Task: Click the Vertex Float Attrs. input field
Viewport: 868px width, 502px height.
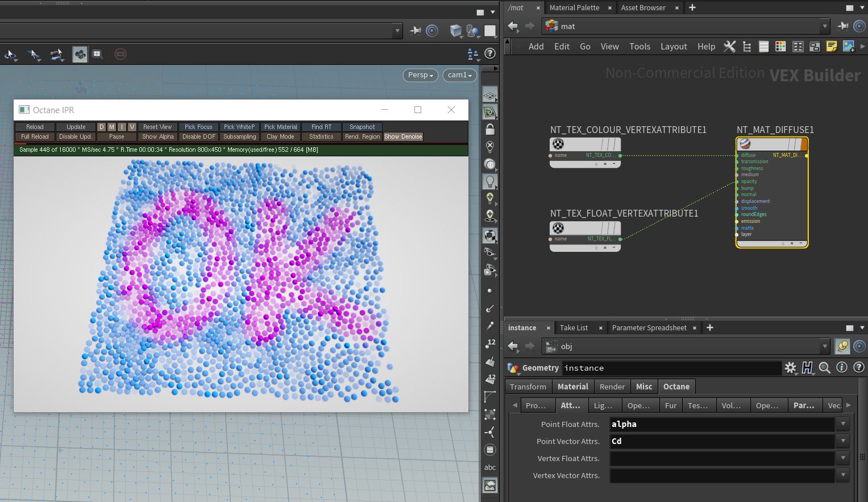Action: click(x=722, y=458)
